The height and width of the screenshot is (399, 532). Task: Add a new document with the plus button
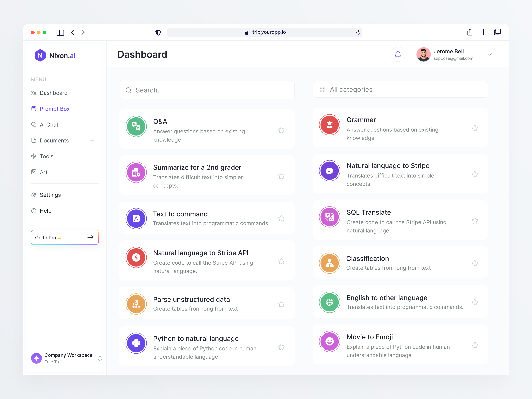[92, 140]
